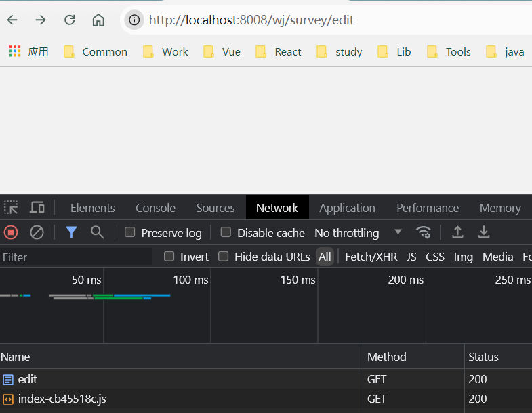Switch to the Console tab
The image size is (532, 413).
click(x=155, y=208)
